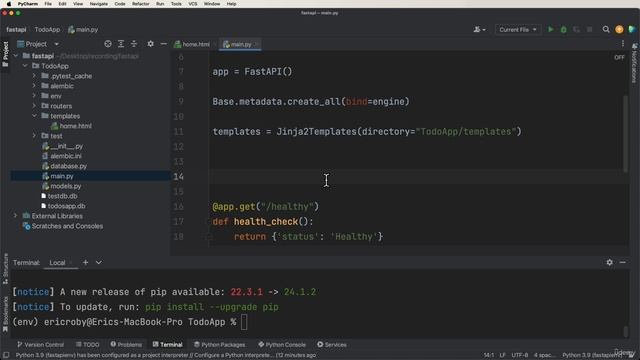
Task: Click the Select Opened File target icon
Action: click(108, 44)
